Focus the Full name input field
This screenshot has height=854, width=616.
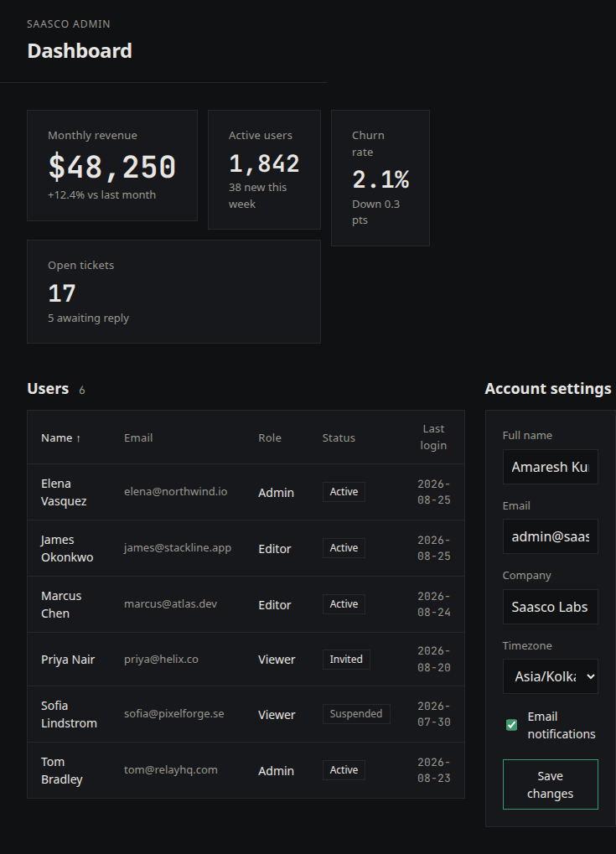pos(550,467)
